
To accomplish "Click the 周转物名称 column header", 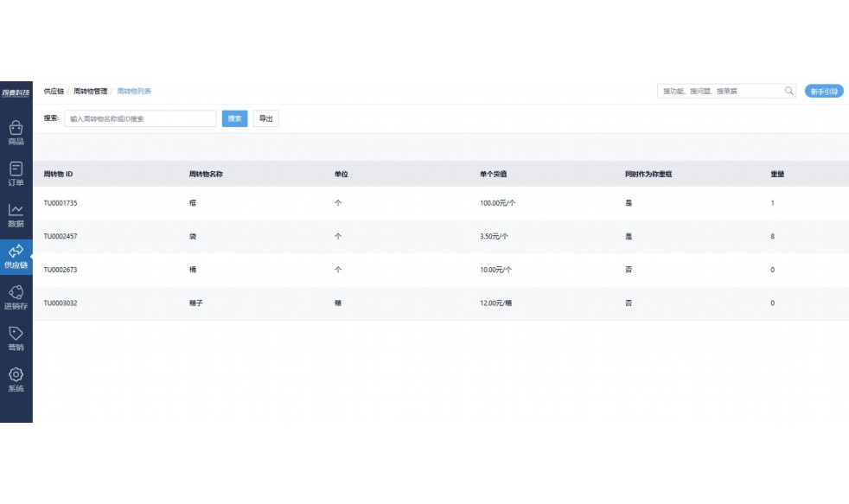I will click(x=206, y=174).
